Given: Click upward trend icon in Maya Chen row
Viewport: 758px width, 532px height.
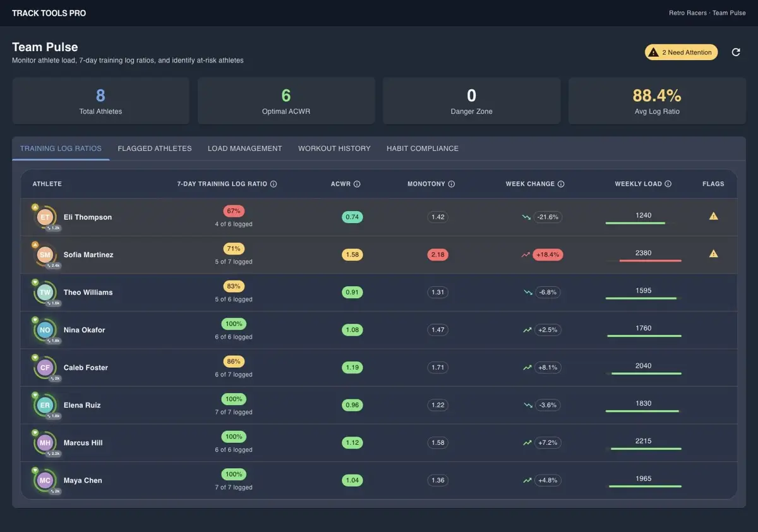Looking at the screenshot, I should [x=527, y=480].
